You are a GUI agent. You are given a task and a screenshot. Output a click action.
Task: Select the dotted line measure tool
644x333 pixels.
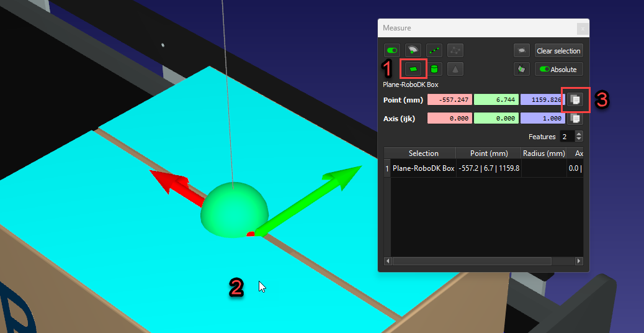click(434, 51)
